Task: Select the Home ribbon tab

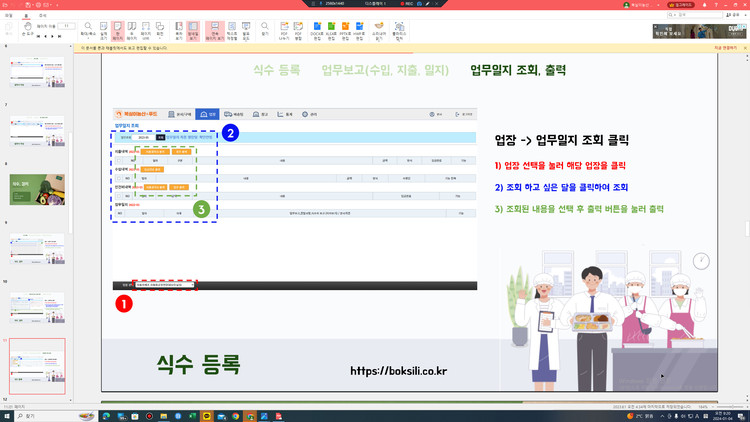Action: pos(26,15)
